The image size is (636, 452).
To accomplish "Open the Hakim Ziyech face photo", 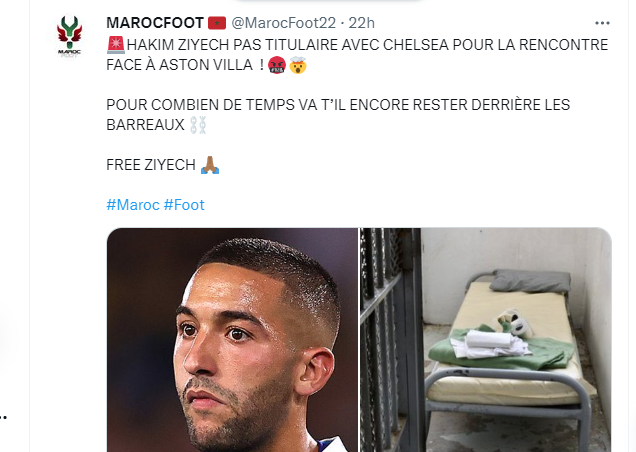I will point(232,340).
